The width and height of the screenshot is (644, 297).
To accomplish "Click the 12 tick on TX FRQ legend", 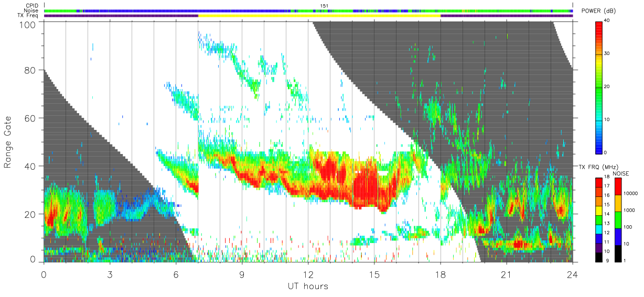I will (607, 233).
